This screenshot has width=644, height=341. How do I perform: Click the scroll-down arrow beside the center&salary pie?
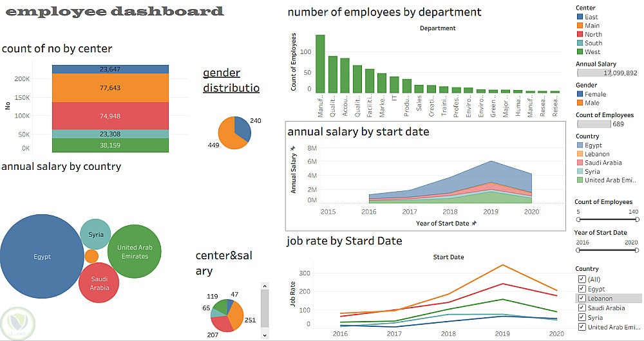coord(265,335)
